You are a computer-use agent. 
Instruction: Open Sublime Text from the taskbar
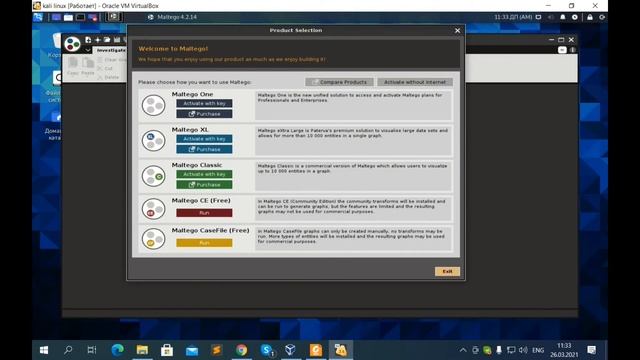point(217,350)
